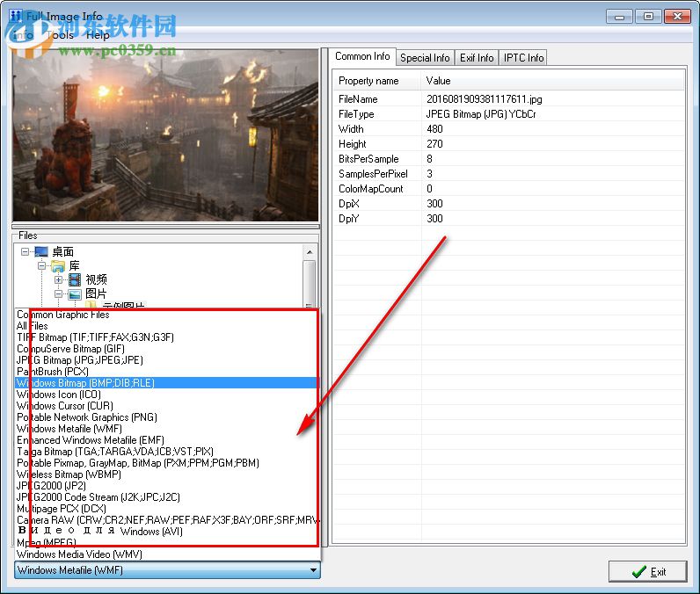The height and width of the screenshot is (594, 700).
Task: Select the DpiY property row
Action: pyautogui.click(x=508, y=219)
